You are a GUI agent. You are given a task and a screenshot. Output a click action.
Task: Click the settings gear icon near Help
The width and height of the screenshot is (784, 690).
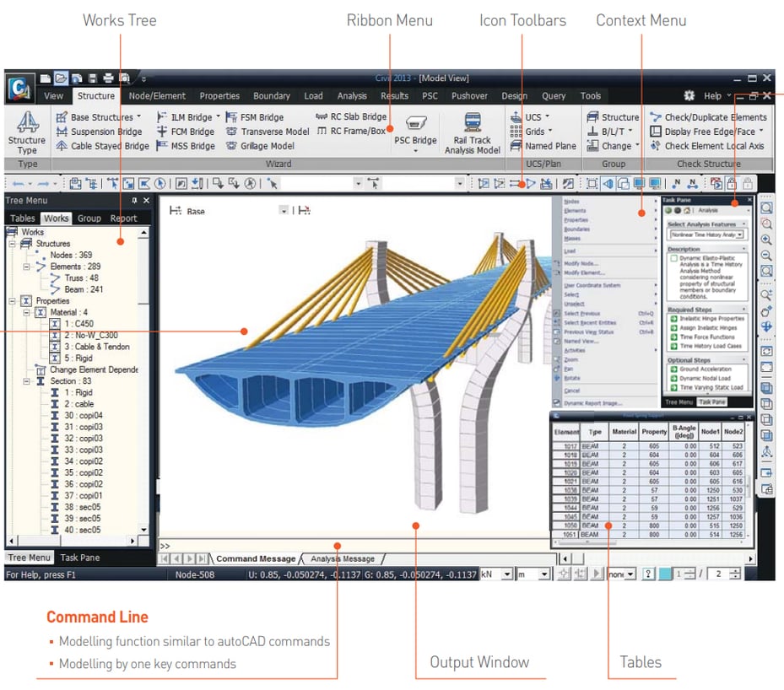(x=689, y=95)
